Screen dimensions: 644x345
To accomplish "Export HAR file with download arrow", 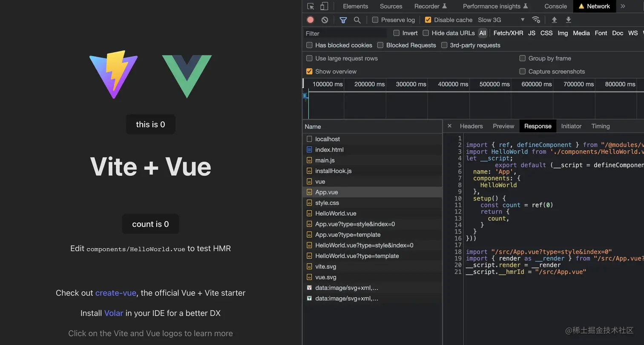I will 568,20.
